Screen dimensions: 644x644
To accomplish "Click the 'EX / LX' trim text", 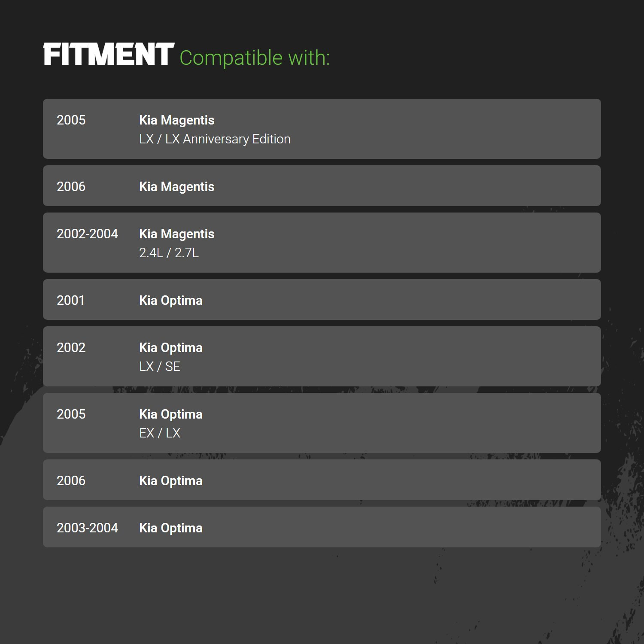I will (159, 433).
